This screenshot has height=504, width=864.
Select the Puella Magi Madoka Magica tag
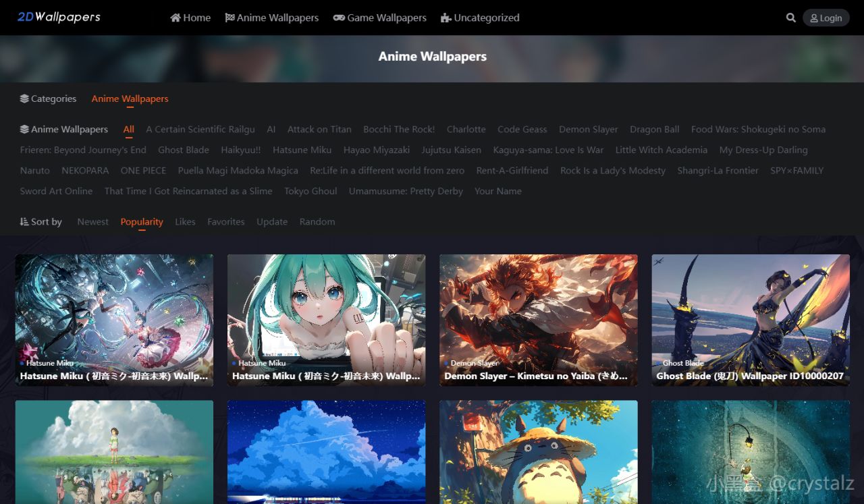click(238, 171)
